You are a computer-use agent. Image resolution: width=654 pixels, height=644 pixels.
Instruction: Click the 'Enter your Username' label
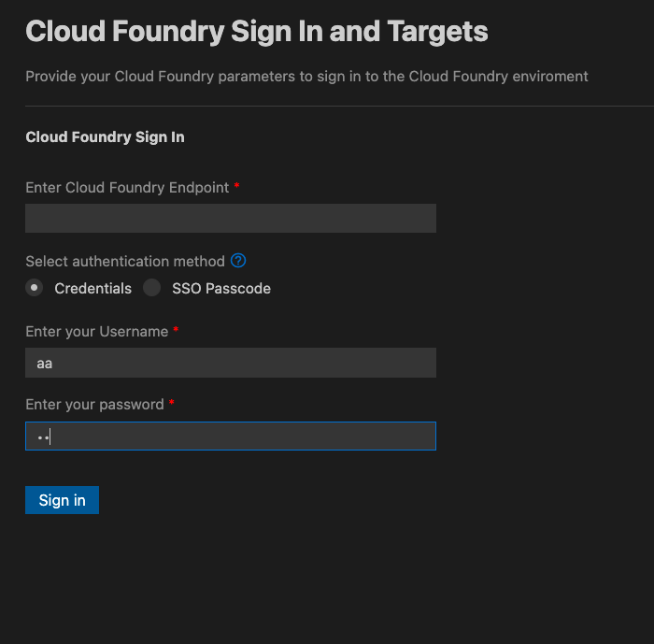point(97,332)
